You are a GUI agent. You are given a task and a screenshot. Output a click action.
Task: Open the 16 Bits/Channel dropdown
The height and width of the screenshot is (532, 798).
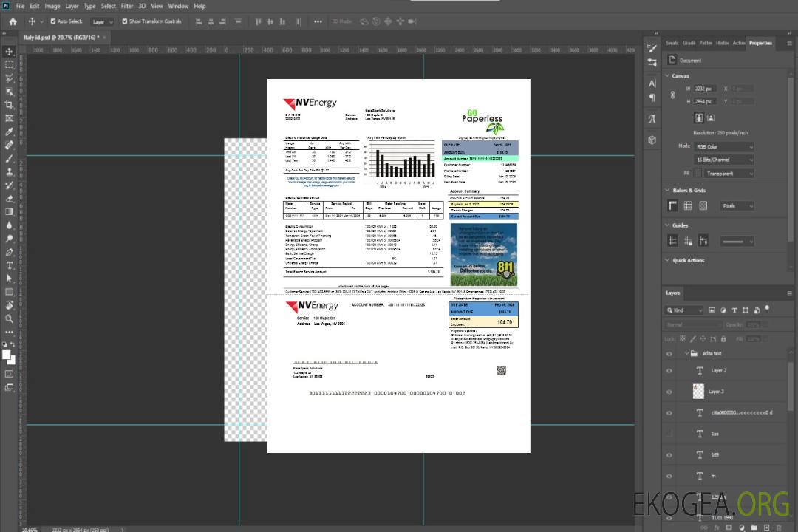(723, 160)
